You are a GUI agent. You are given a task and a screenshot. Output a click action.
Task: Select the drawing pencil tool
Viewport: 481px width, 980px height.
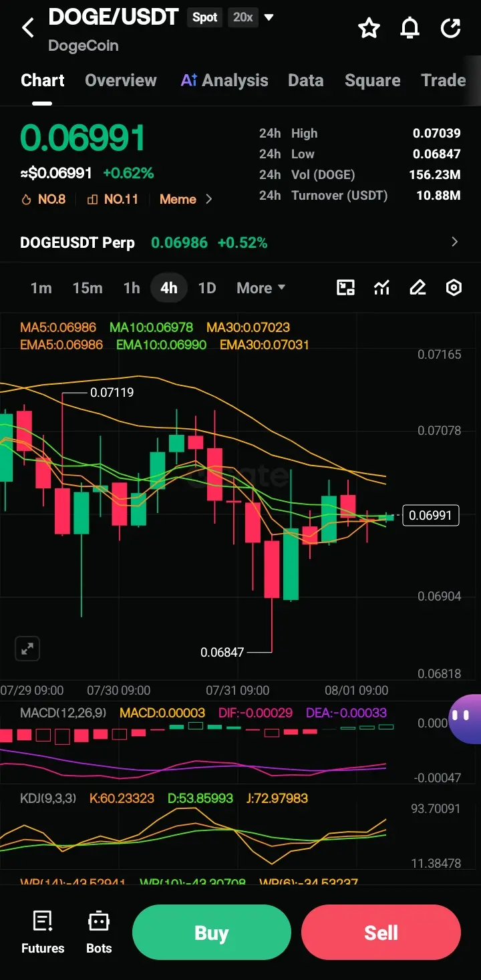pyautogui.click(x=418, y=288)
